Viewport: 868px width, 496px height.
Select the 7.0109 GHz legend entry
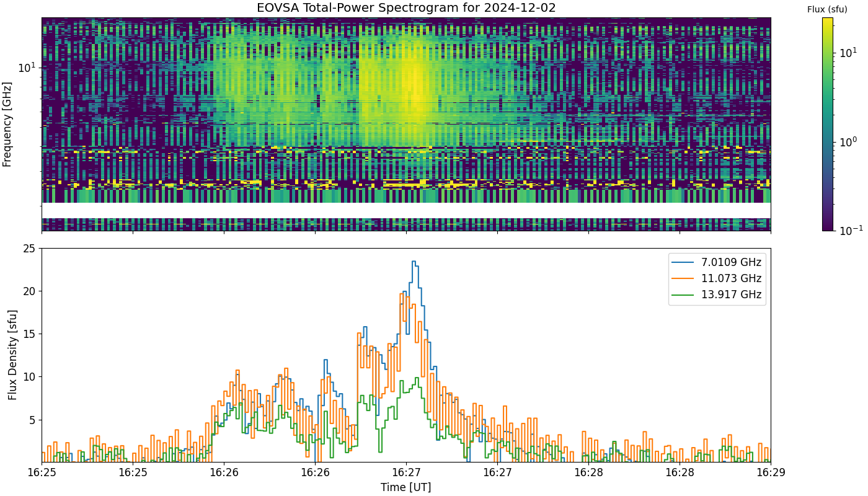pyautogui.click(x=717, y=262)
